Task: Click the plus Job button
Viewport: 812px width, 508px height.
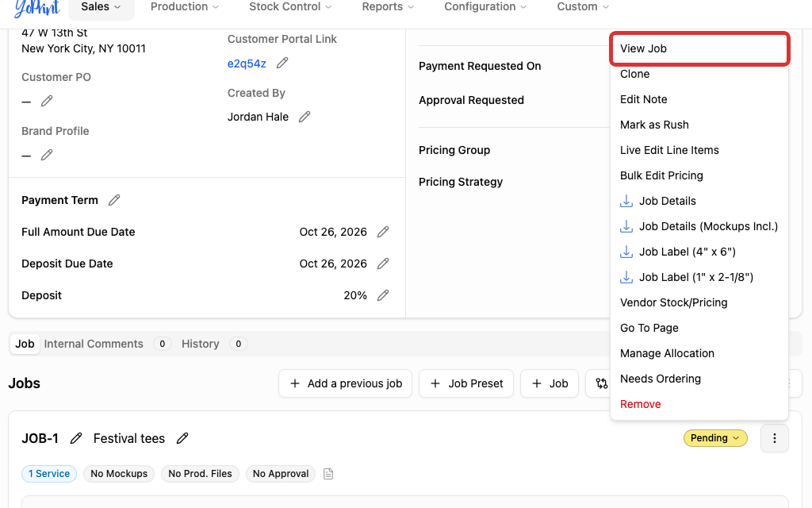Action: [550, 383]
